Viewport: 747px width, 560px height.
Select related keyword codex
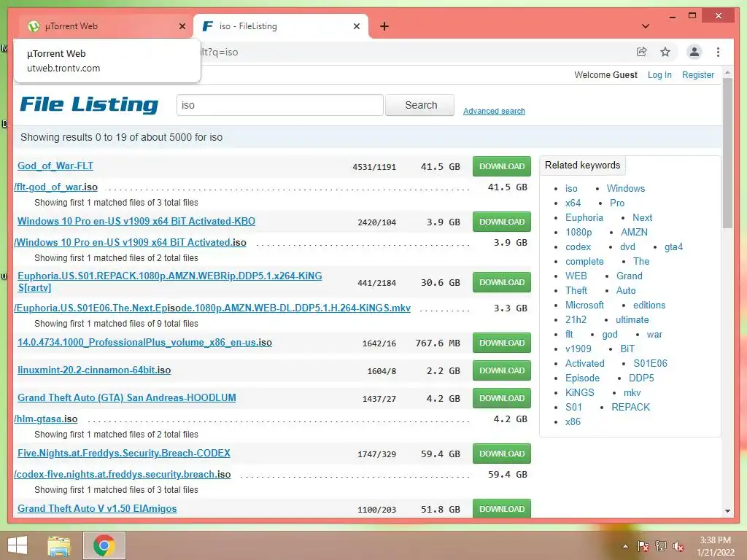578,246
